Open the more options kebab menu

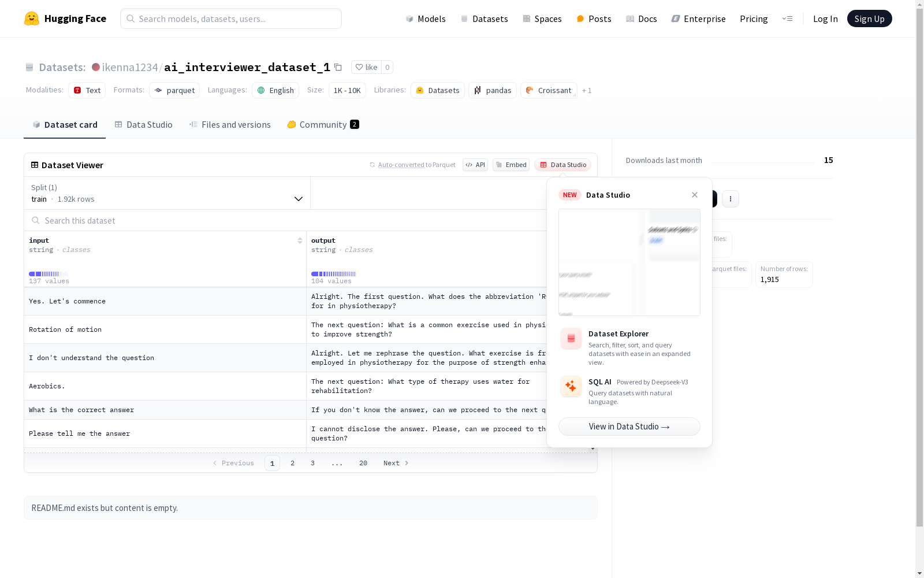point(731,199)
